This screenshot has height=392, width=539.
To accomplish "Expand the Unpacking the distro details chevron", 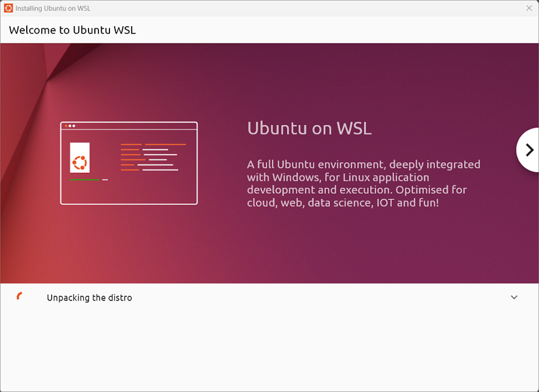I will [514, 297].
